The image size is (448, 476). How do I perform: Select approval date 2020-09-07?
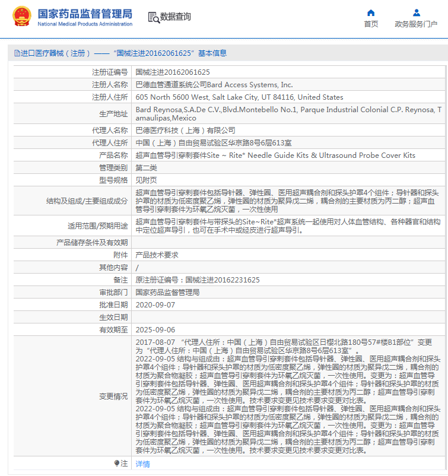[x=155, y=305]
